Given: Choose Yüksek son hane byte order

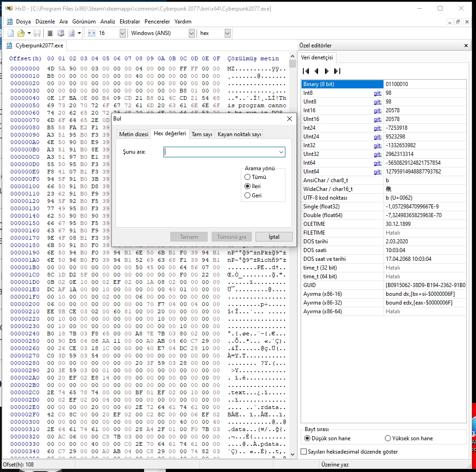Looking at the screenshot, I should [x=409, y=438].
